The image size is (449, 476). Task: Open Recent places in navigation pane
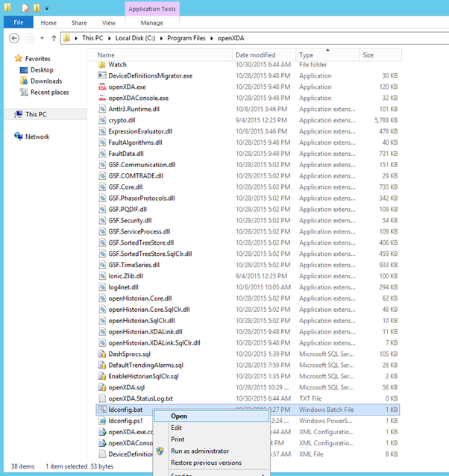pyautogui.click(x=49, y=92)
